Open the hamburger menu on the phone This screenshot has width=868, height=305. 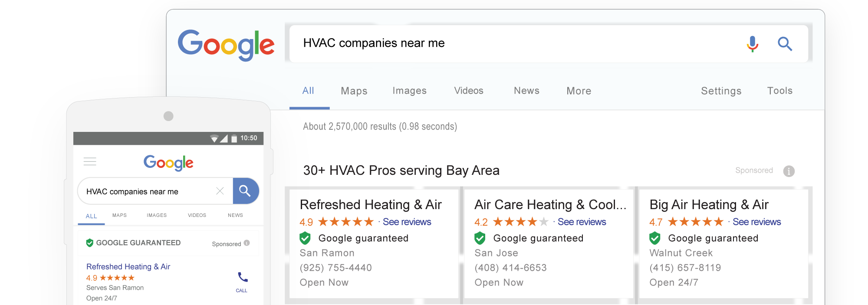pyautogui.click(x=90, y=162)
